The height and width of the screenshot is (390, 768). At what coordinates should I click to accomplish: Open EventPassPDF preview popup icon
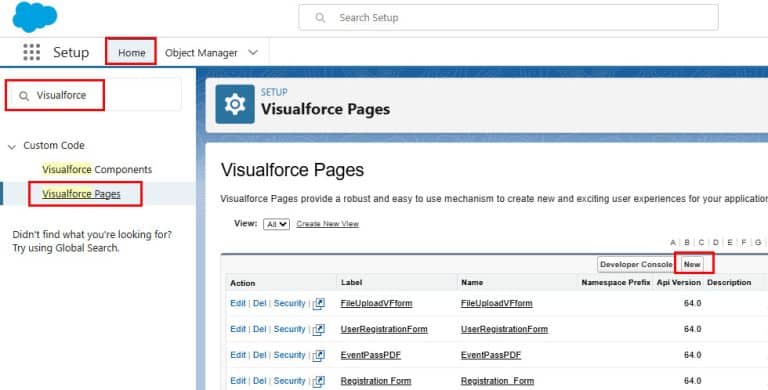pos(319,355)
